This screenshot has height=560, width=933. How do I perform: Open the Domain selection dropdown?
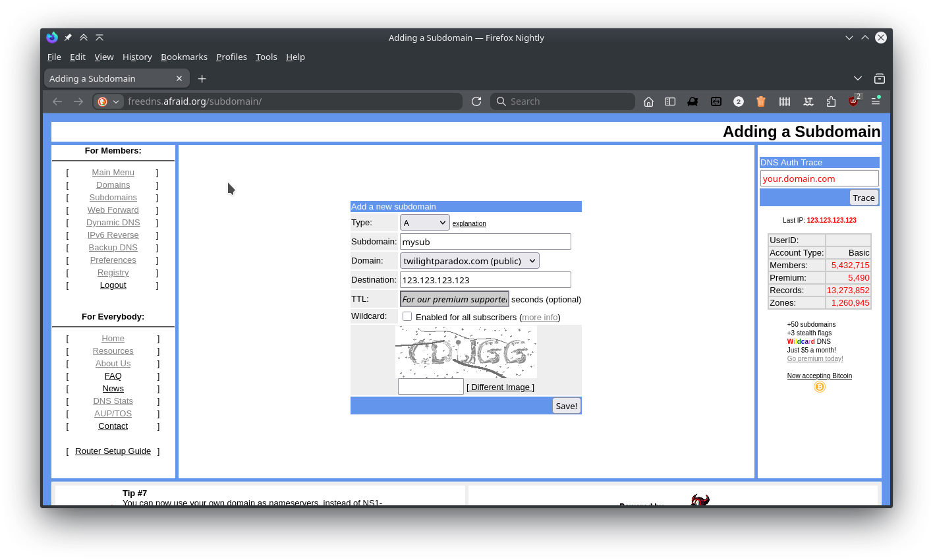[x=469, y=260]
